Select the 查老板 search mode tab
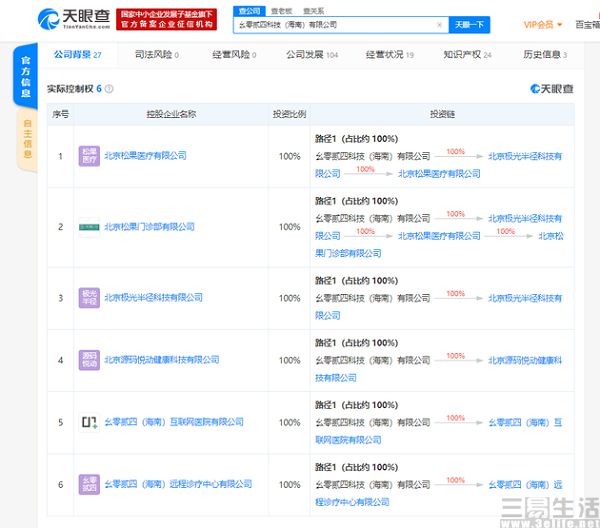The image size is (600, 528). click(281, 9)
